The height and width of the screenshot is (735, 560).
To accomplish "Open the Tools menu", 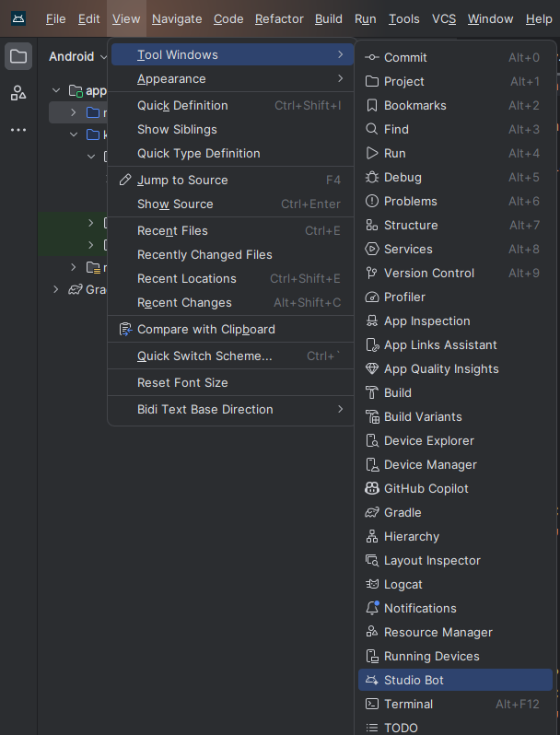I will pyautogui.click(x=404, y=19).
